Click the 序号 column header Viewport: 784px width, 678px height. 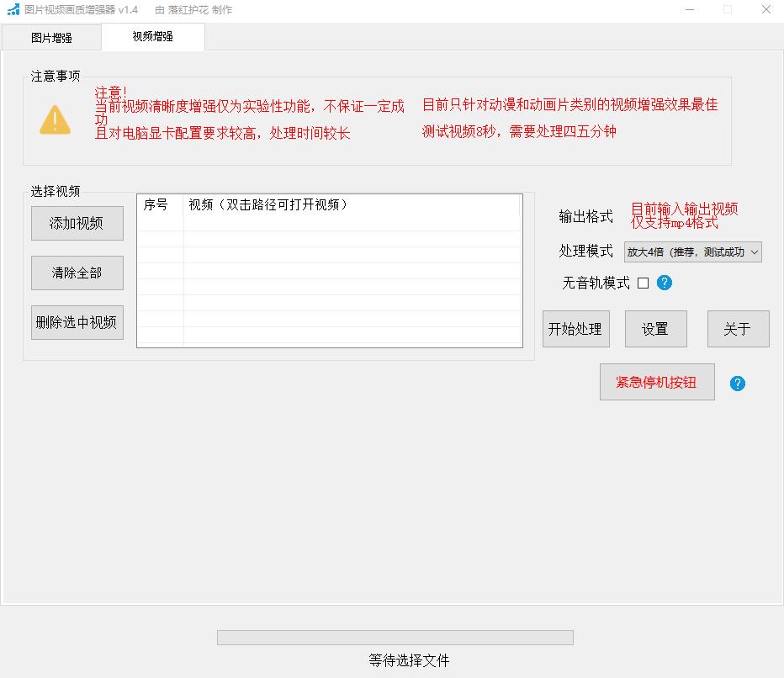159,204
